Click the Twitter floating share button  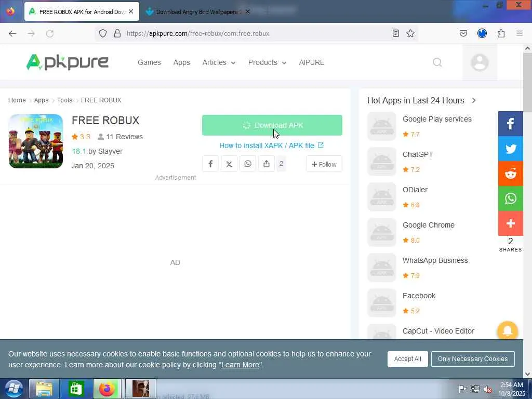coord(510,149)
